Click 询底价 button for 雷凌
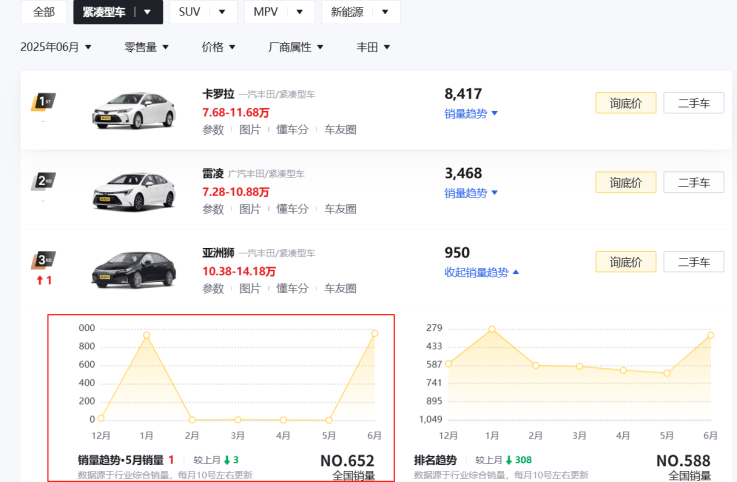 626,182
